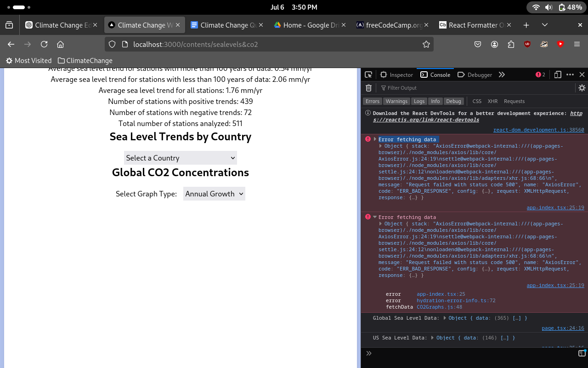Image resolution: width=588 pixels, height=368 pixels.
Task: Reload the current page
Action: click(x=44, y=44)
